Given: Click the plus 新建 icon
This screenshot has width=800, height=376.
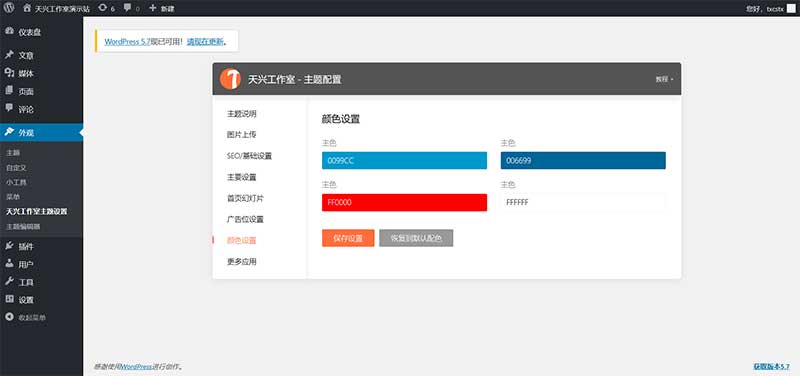Looking at the screenshot, I should (153, 8).
